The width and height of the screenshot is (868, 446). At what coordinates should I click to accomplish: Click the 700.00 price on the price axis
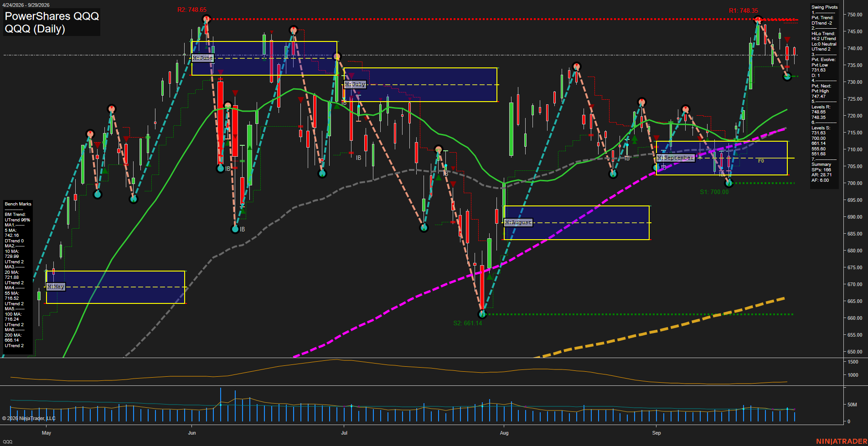point(855,183)
